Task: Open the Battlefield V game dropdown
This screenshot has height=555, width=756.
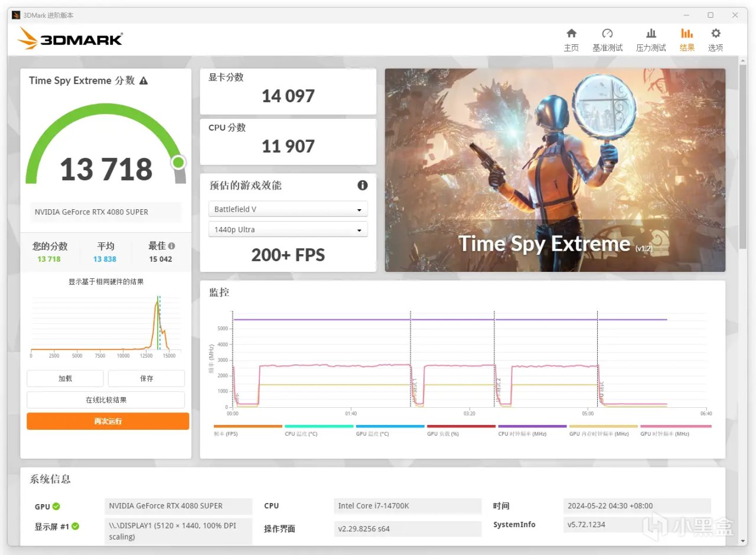Action: [x=288, y=209]
